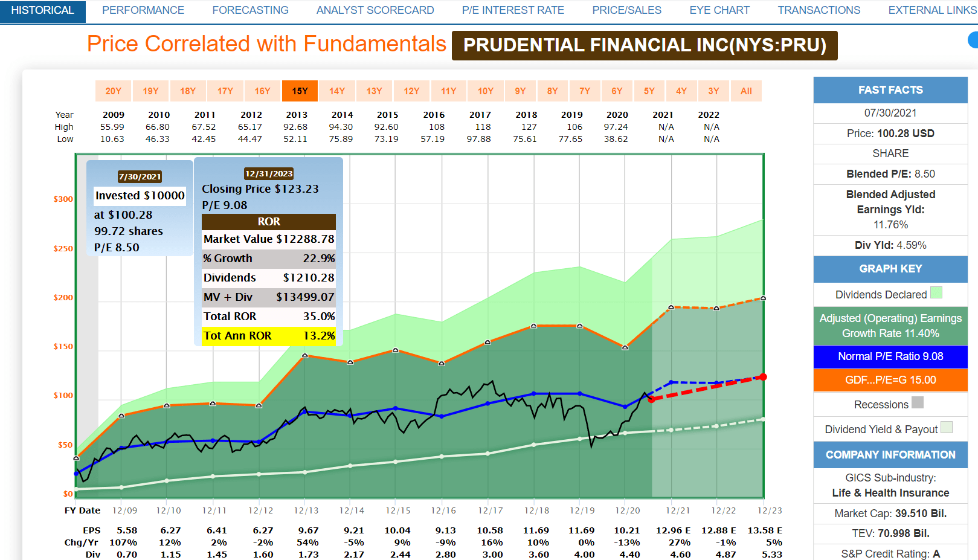Image resolution: width=978 pixels, height=560 pixels.
Task: Select the 14Y time range button
Action: click(337, 91)
